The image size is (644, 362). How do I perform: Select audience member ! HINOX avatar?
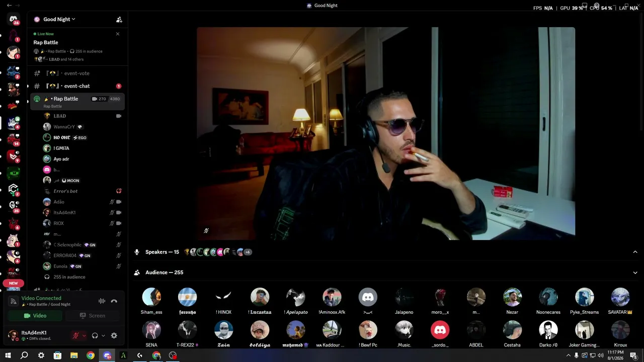pyautogui.click(x=223, y=297)
